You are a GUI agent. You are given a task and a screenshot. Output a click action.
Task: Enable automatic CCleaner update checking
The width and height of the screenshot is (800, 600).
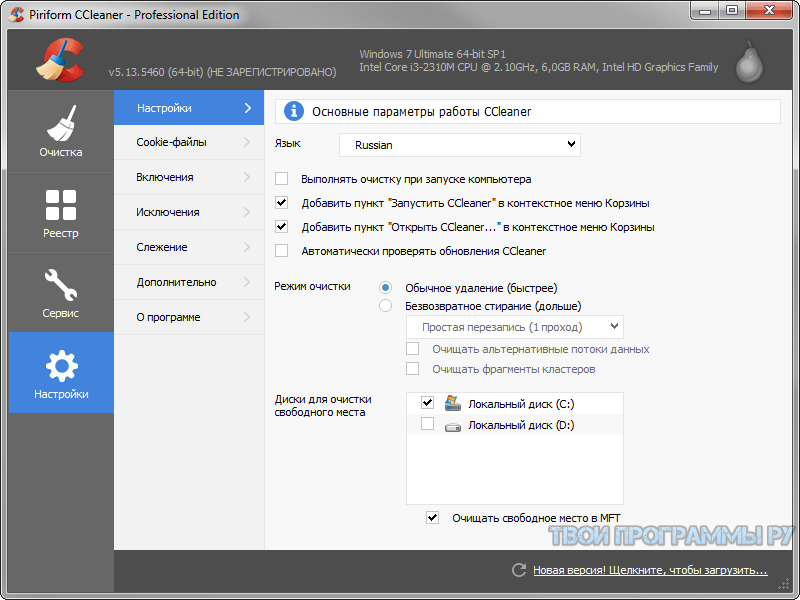[x=282, y=251]
